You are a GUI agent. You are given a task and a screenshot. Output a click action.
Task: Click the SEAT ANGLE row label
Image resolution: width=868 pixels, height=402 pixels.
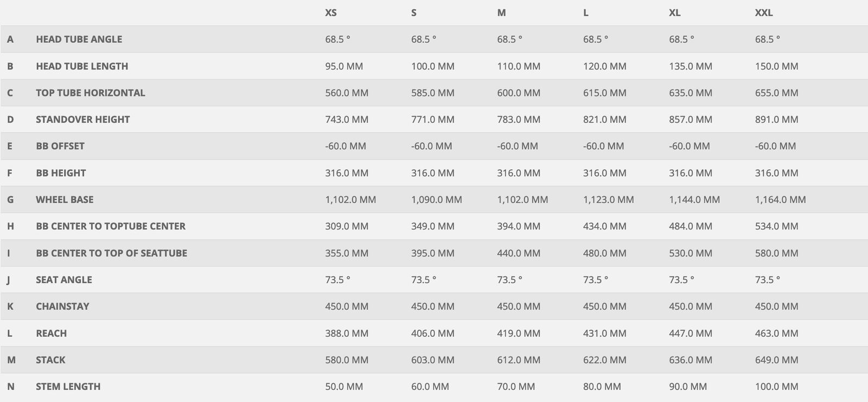(63, 280)
